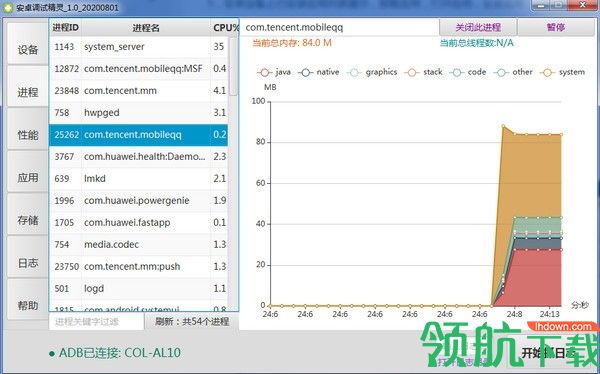Toggle the other legend series
This screenshot has width=600, height=374.
pyautogui.click(x=513, y=72)
